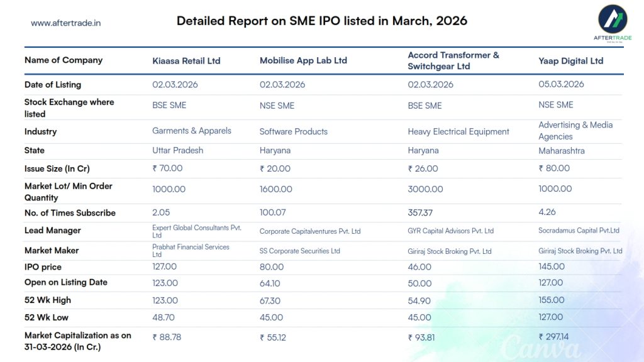
Task: Click the Market Lot/ Min Order Quantity label
Action: [68, 192]
